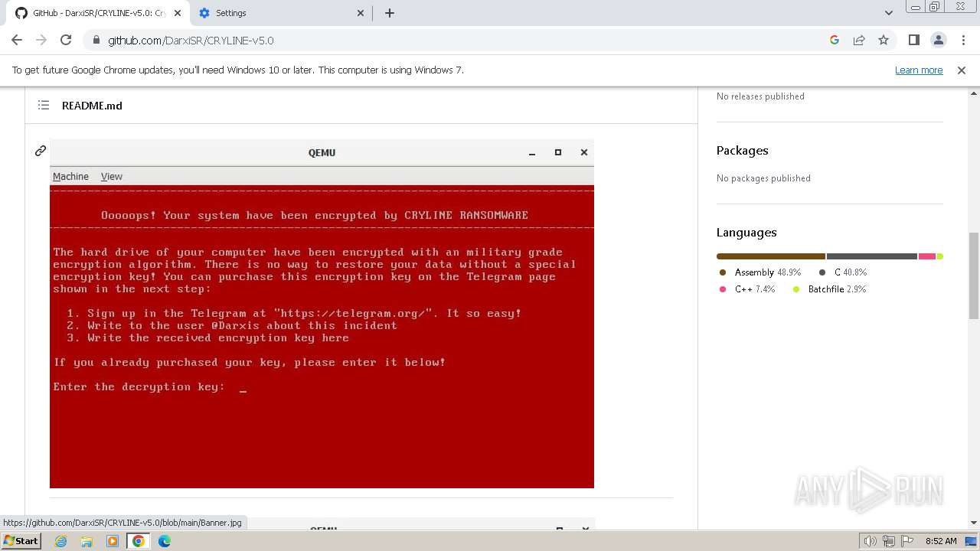Select the C 40.8% language entry

point(842,272)
